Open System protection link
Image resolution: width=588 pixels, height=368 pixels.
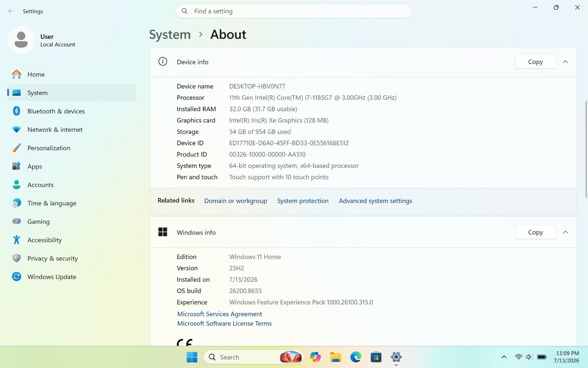click(x=303, y=201)
